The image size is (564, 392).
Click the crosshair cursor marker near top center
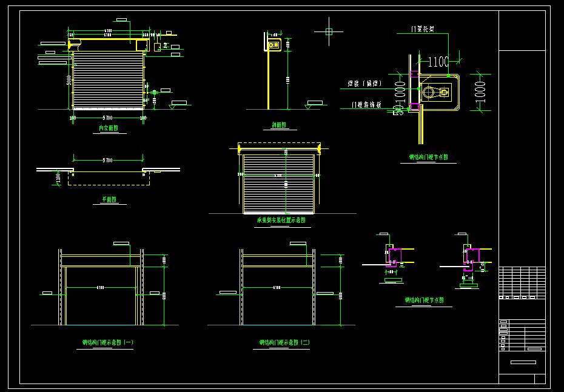(x=329, y=31)
